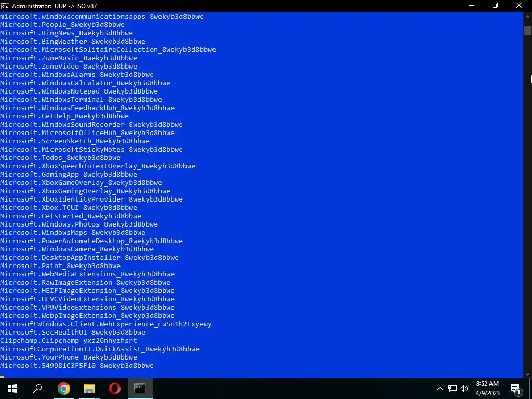Viewport: 532px width, 399px height.
Task: Launch Google Chrome from taskbar
Action: (x=64, y=389)
